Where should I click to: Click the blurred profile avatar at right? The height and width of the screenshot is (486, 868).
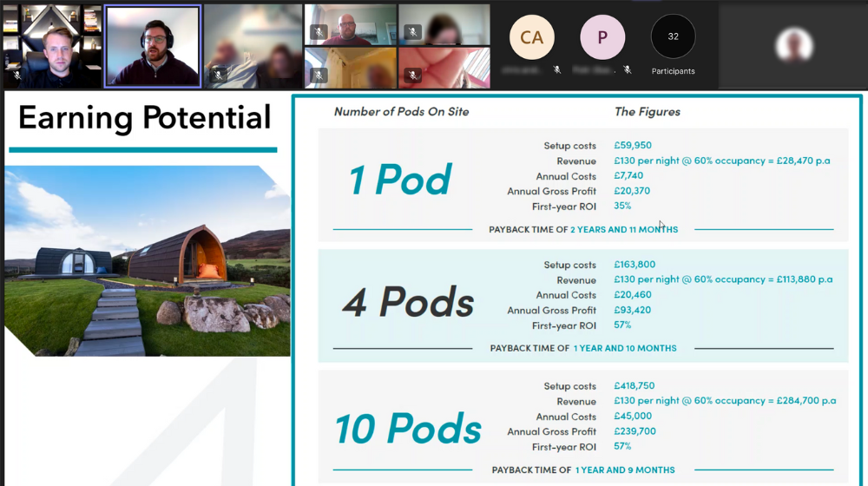coord(794,45)
